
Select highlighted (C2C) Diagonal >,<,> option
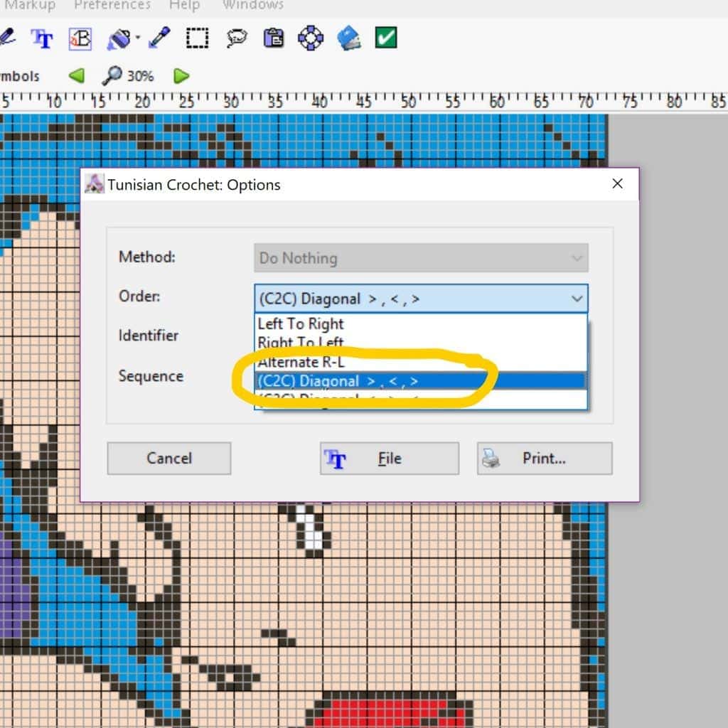[420, 381]
